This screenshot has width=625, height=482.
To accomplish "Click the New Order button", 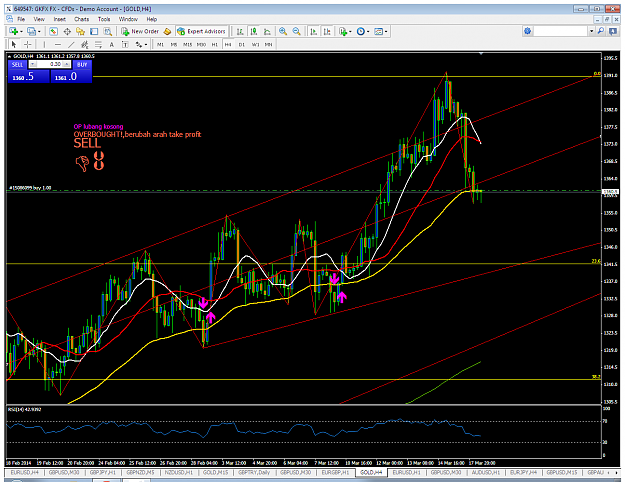I will [x=140, y=31].
